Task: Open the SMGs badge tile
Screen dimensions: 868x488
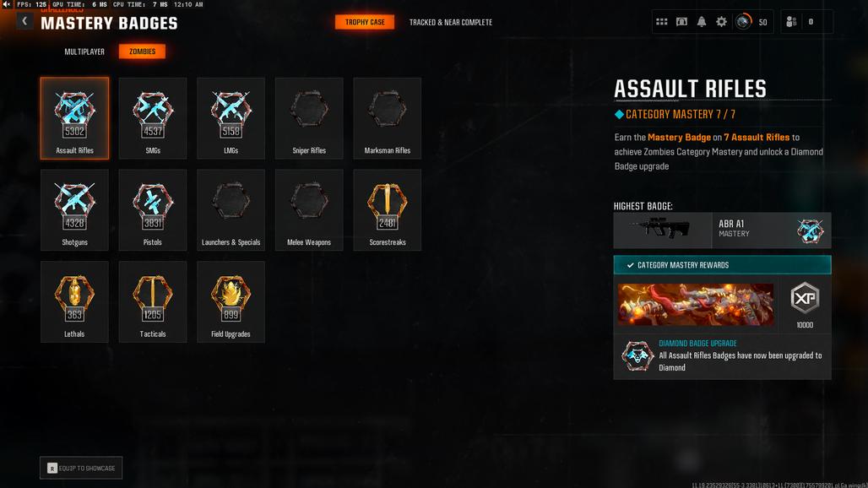Action: pyautogui.click(x=153, y=118)
